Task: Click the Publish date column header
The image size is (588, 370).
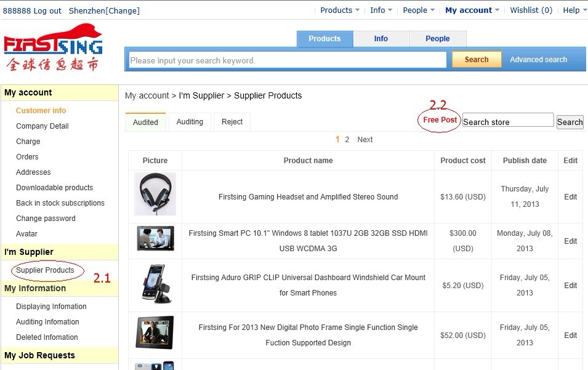Action: click(525, 161)
